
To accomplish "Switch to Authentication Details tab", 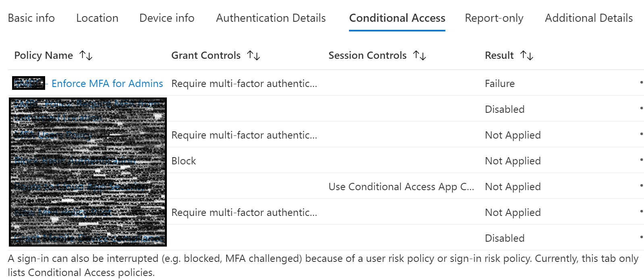I will pyautogui.click(x=270, y=18).
